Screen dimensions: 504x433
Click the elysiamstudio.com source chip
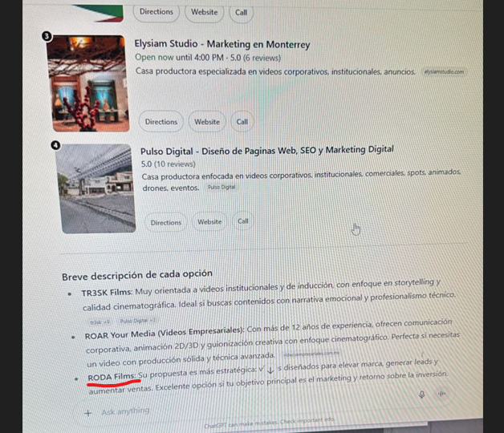point(445,71)
